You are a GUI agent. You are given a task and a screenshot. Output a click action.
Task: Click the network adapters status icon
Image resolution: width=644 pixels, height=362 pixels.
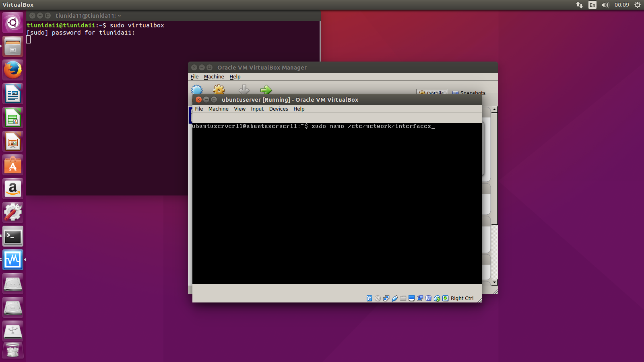click(x=386, y=298)
